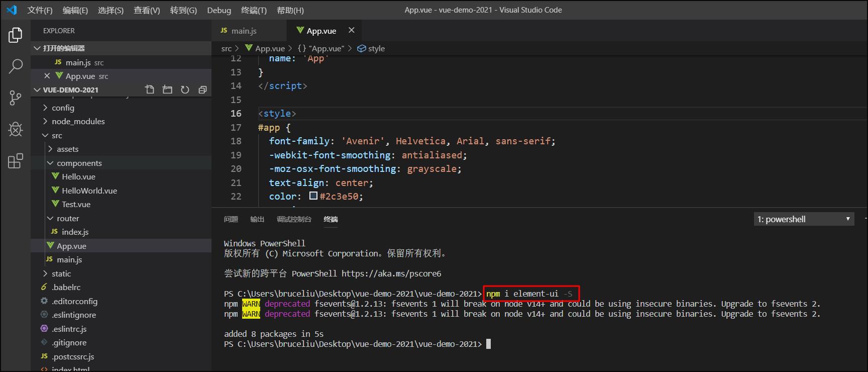Click the ESLint icon of .eslintrc.js
The image size is (868, 372).
click(x=44, y=328)
